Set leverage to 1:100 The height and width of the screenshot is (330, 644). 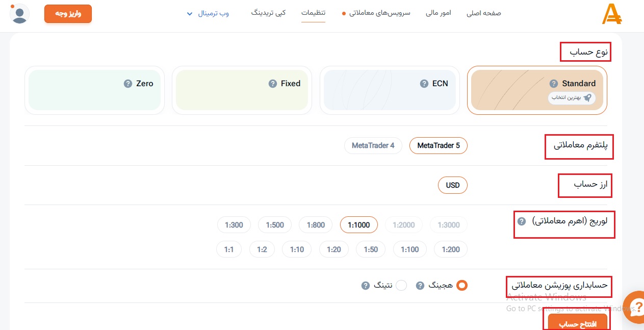click(410, 249)
